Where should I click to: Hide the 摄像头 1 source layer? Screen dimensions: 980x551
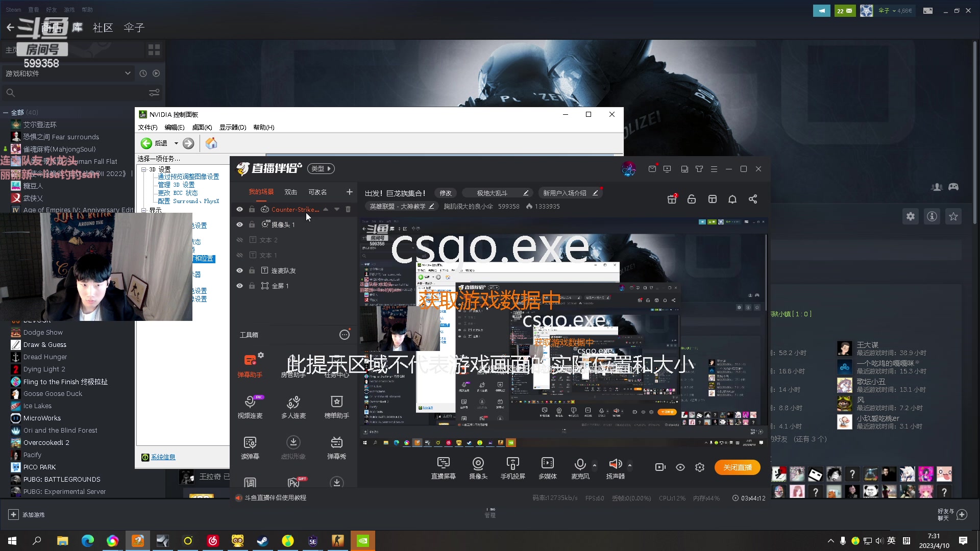pos(239,224)
